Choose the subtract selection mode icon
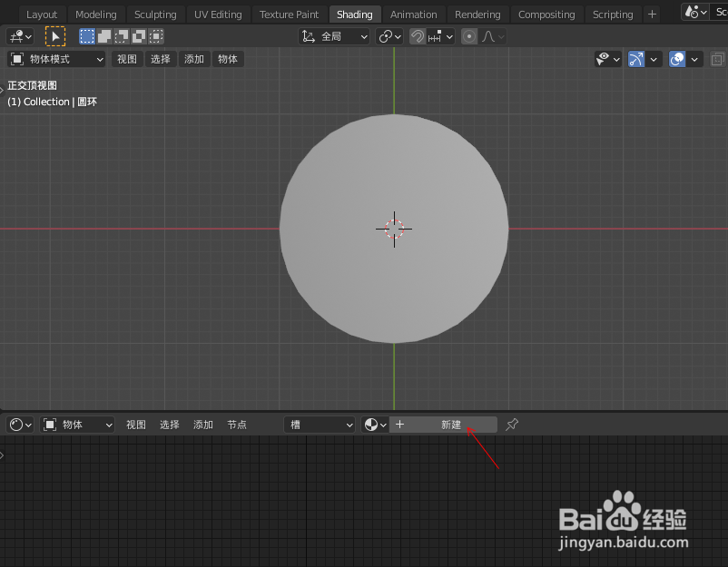This screenshot has width=728, height=567. coord(122,36)
